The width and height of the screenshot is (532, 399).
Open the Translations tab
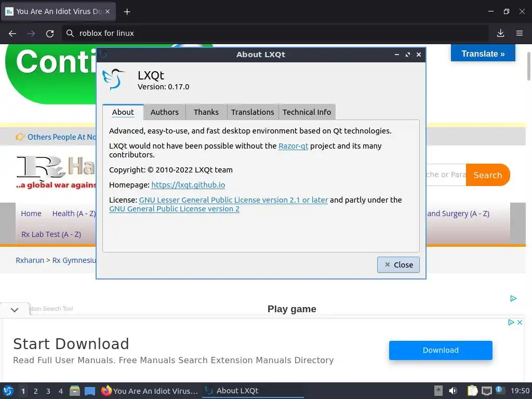point(252,112)
